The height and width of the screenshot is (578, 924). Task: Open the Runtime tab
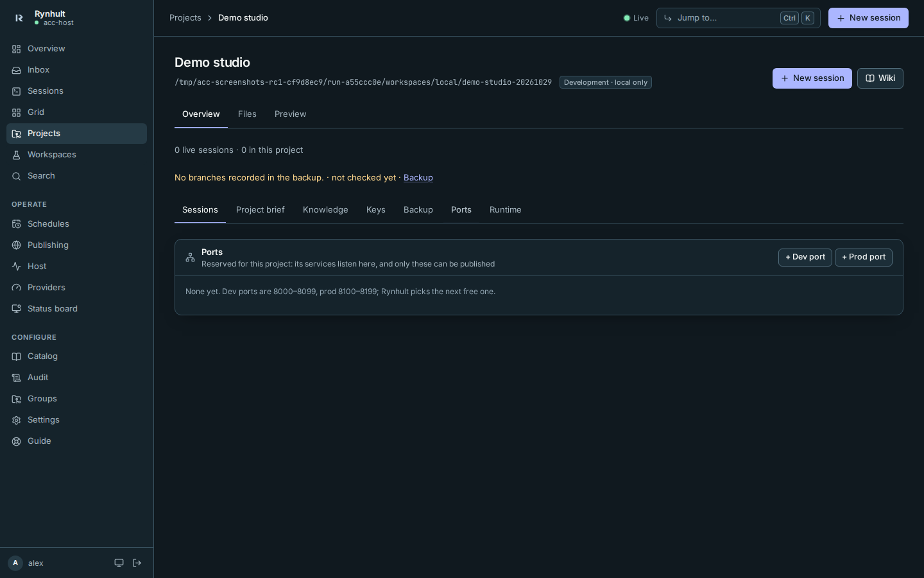pyautogui.click(x=506, y=210)
